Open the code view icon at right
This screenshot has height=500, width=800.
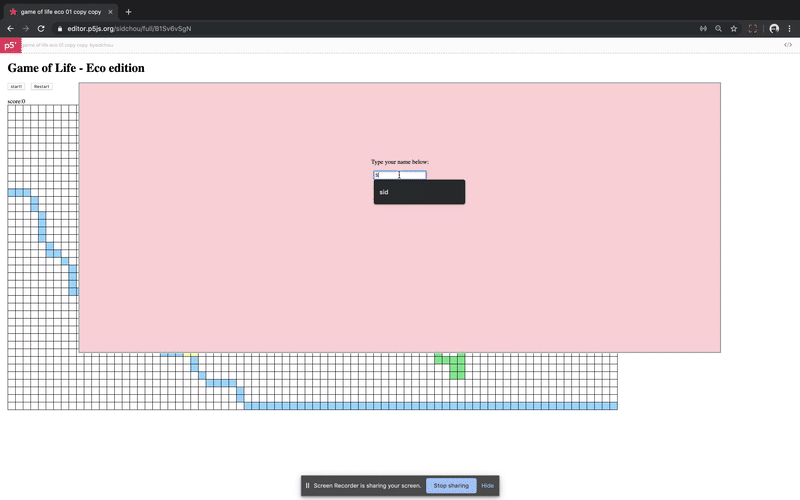tap(788, 45)
